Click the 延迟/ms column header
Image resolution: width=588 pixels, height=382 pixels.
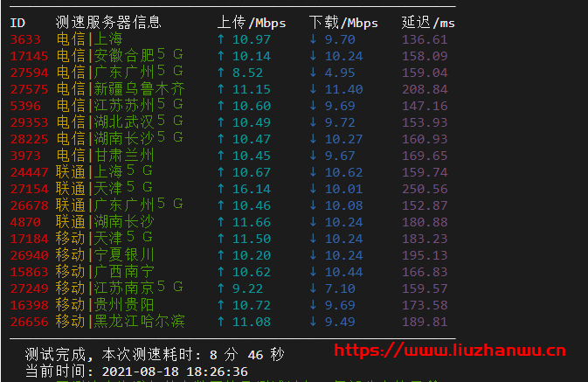tap(428, 23)
